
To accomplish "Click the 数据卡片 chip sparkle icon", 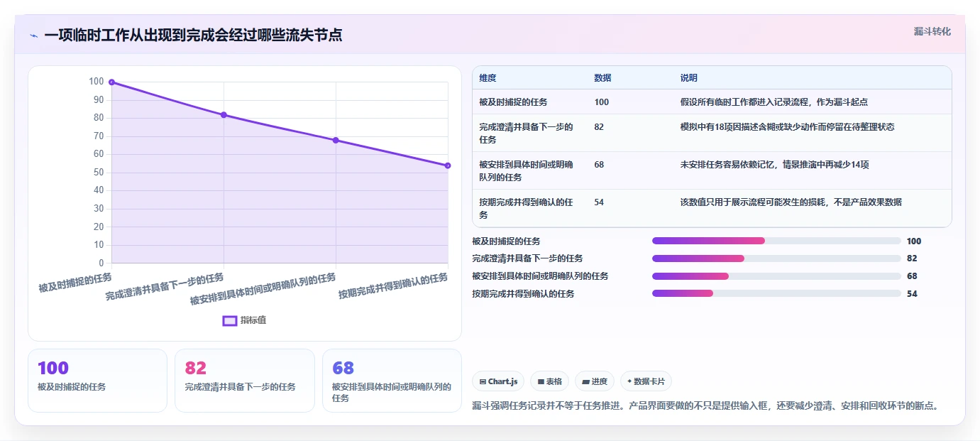I will [629, 381].
